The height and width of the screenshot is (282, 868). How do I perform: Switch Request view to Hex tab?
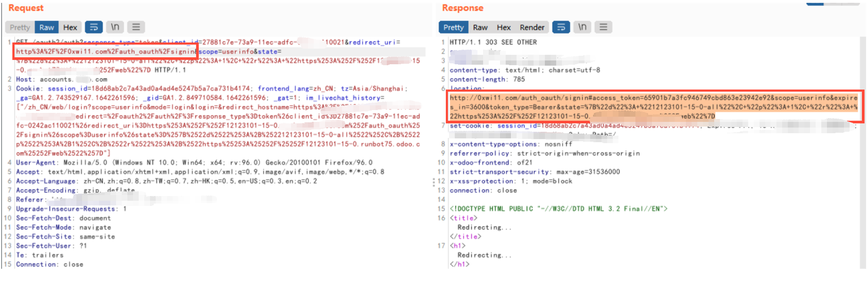[x=70, y=27]
